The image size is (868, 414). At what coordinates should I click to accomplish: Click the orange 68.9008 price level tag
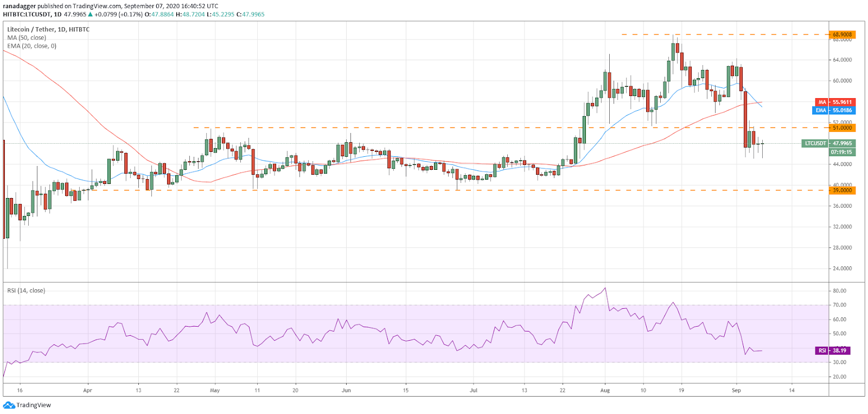pyautogui.click(x=843, y=35)
